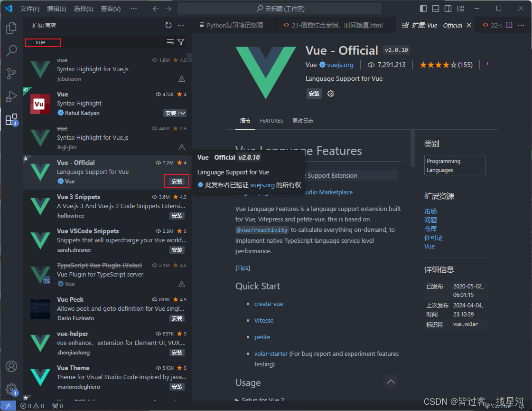The image size is (532, 411).
Task: Switch to Python复习笔记整理 tab
Action: pyautogui.click(x=232, y=25)
